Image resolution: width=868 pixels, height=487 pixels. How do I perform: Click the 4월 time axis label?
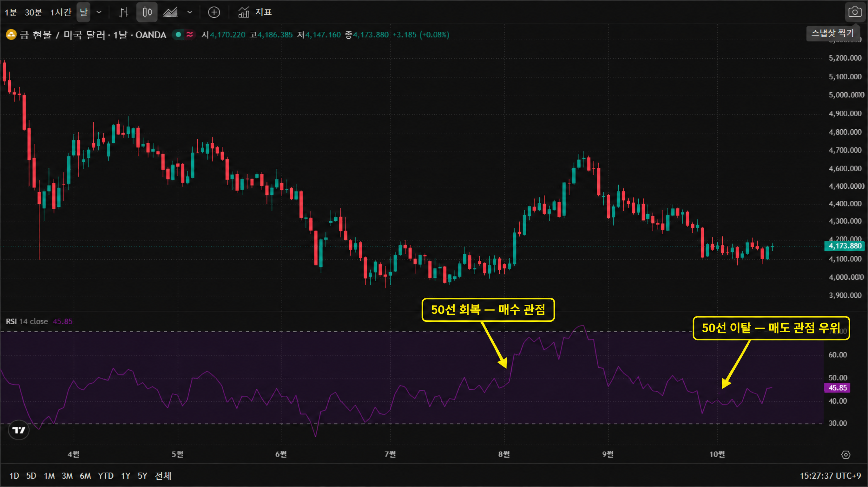pos(74,454)
